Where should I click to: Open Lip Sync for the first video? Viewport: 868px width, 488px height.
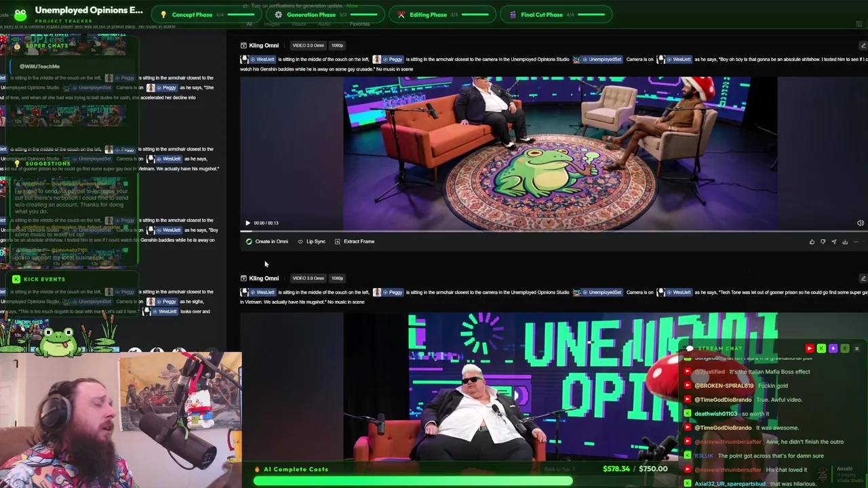311,241
